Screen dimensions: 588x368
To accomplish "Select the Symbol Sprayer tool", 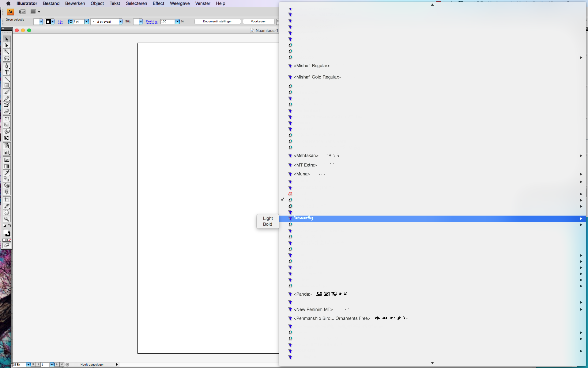I will [7, 146].
